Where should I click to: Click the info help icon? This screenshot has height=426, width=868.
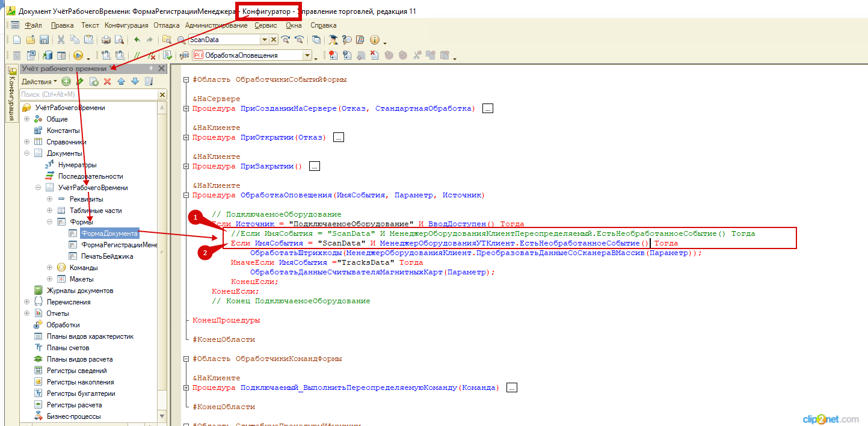[374, 40]
